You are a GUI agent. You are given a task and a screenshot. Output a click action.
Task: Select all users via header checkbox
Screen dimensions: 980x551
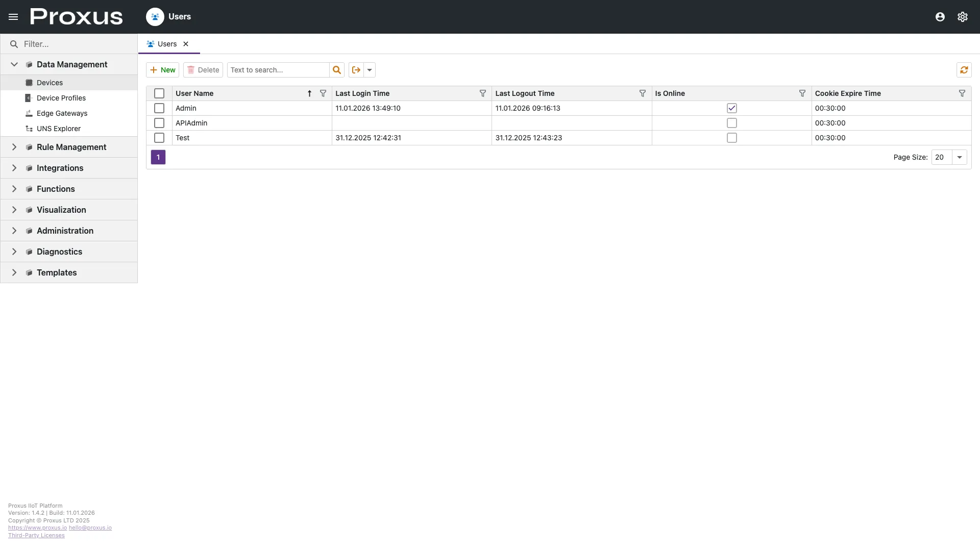click(159, 93)
